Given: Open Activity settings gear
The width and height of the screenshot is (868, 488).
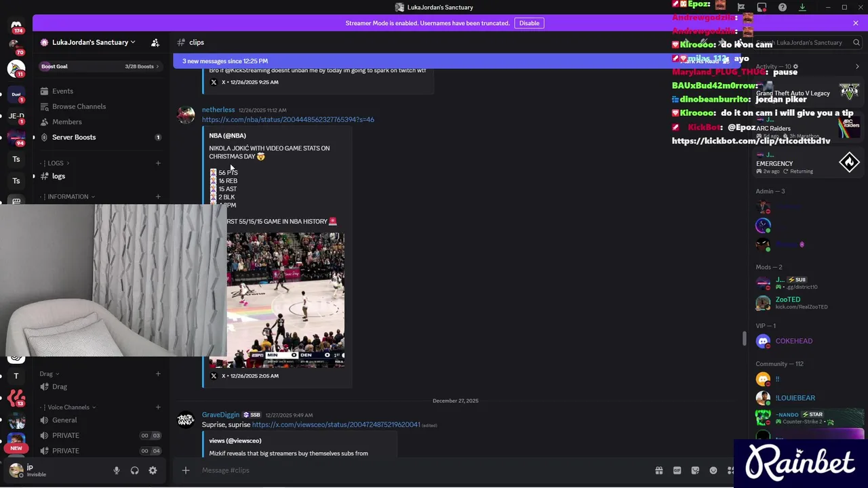Looking at the screenshot, I should pos(795,67).
